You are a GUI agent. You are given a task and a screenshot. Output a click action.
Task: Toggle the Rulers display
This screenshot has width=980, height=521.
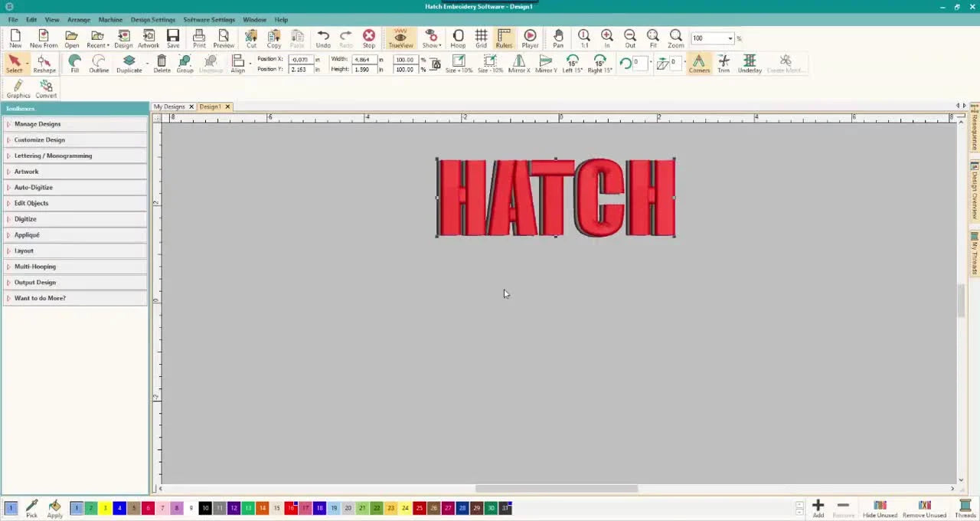[504, 38]
